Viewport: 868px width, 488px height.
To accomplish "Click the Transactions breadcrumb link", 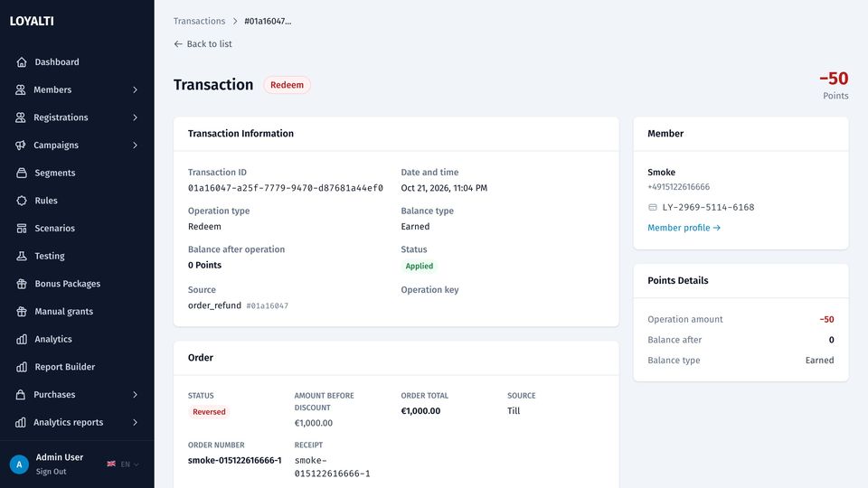I will (x=199, y=21).
